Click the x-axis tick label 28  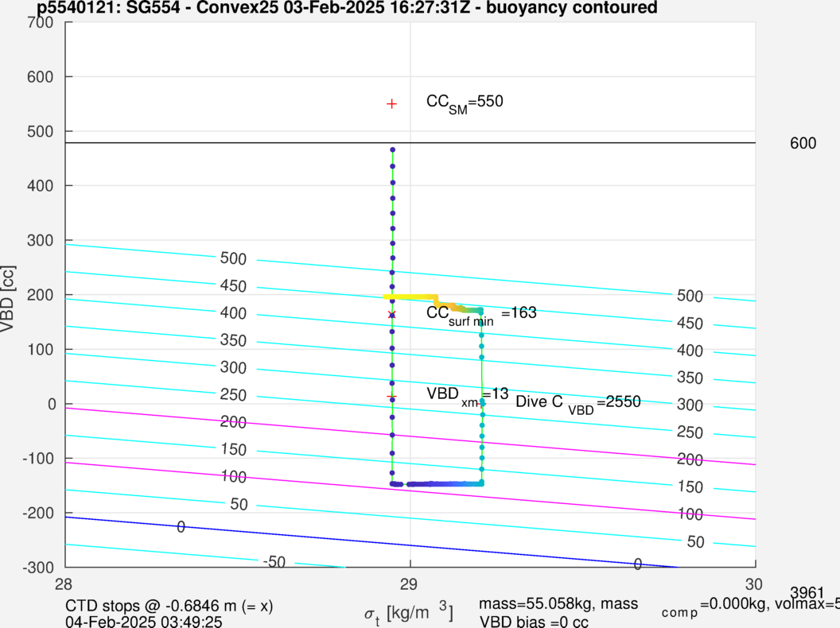click(65, 583)
